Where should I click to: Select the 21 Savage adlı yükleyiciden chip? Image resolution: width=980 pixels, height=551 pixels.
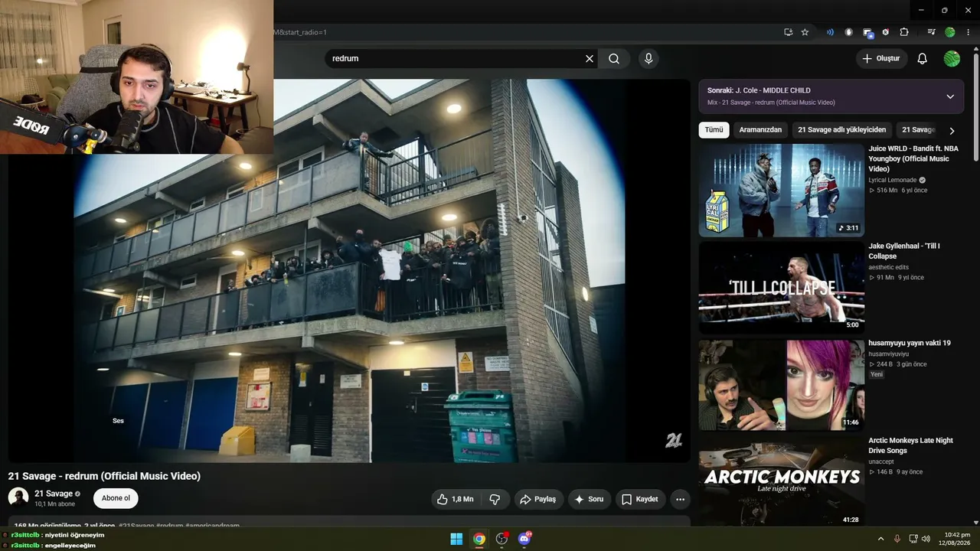tap(841, 130)
